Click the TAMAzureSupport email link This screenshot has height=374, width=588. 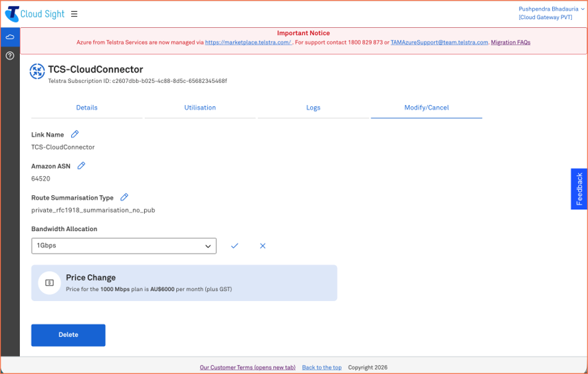click(439, 43)
